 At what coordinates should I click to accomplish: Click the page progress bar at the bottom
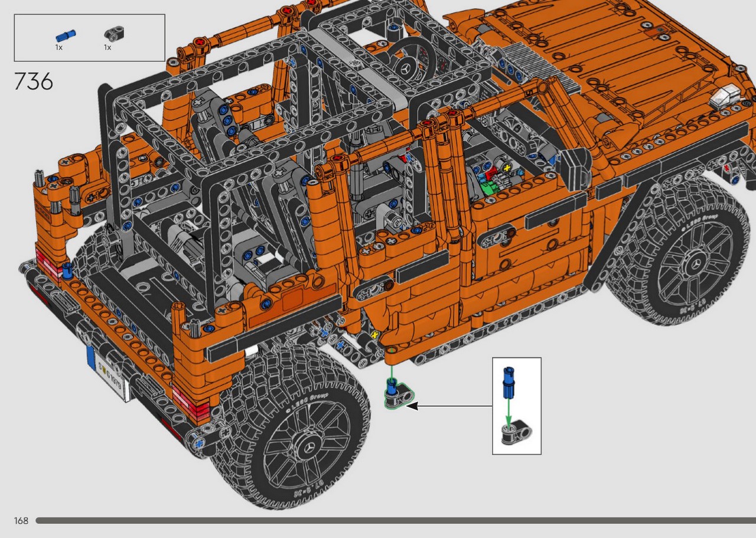(x=396, y=520)
